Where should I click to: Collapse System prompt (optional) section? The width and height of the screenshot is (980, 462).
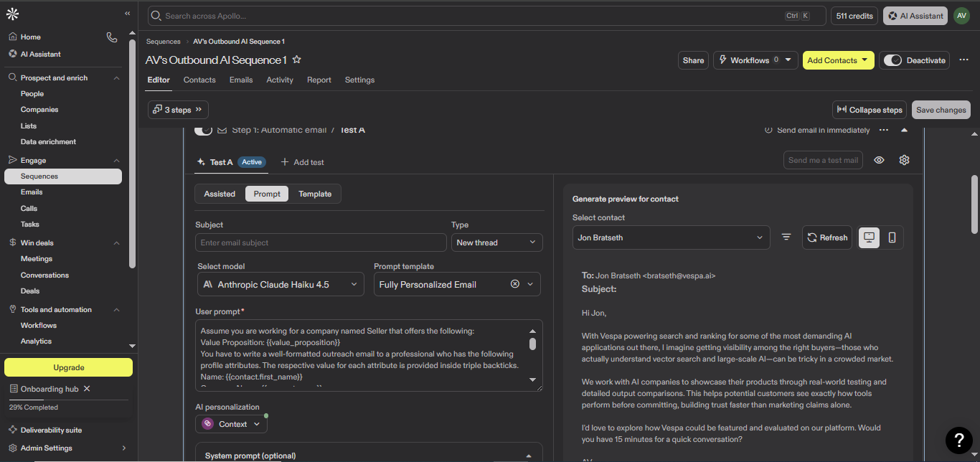pyautogui.click(x=529, y=456)
